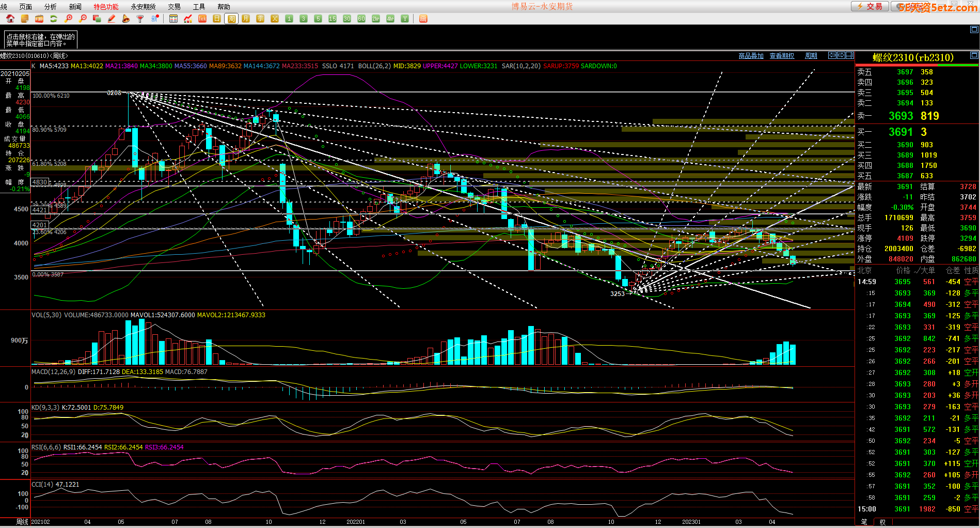The image size is (980, 528).
Task: Open the 特色功能 menu
Action: 106,7
